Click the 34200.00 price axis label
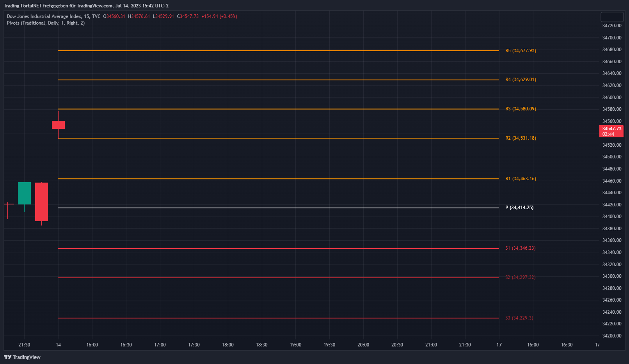 [612, 336]
